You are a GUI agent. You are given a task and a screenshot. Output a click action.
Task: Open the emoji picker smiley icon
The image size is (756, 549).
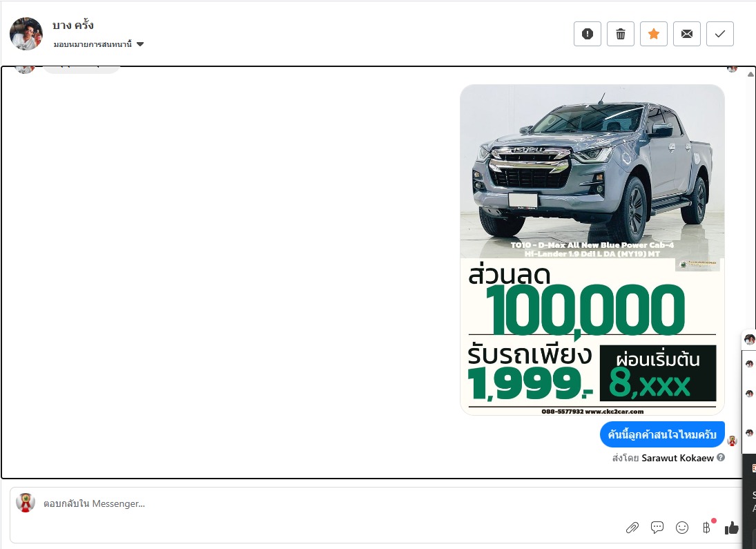(x=682, y=528)
